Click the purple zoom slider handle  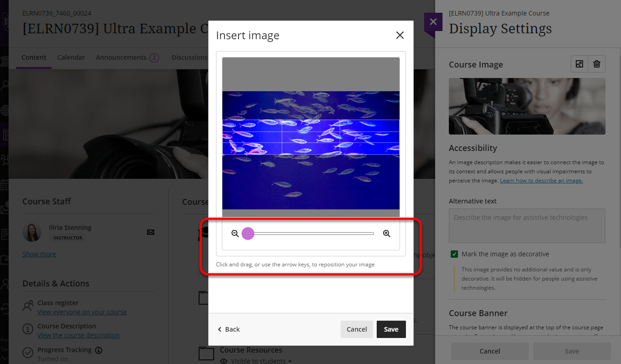248,234
